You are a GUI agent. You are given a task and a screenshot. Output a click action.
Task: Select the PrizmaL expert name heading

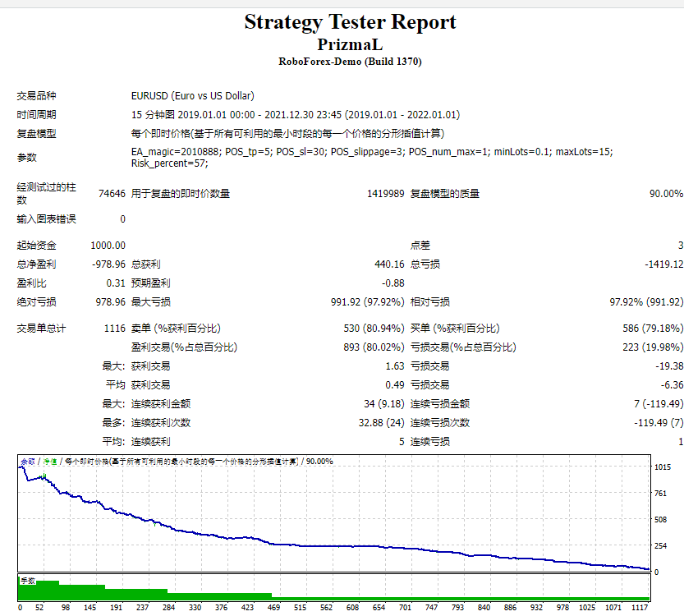pos(350,44)
